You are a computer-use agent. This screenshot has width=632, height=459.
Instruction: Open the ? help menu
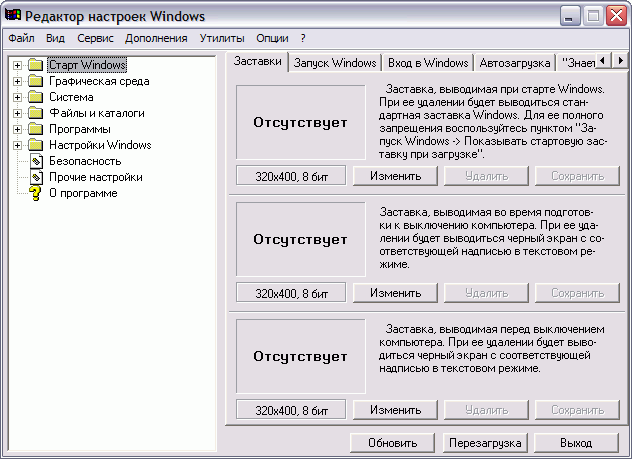(303, 38)
